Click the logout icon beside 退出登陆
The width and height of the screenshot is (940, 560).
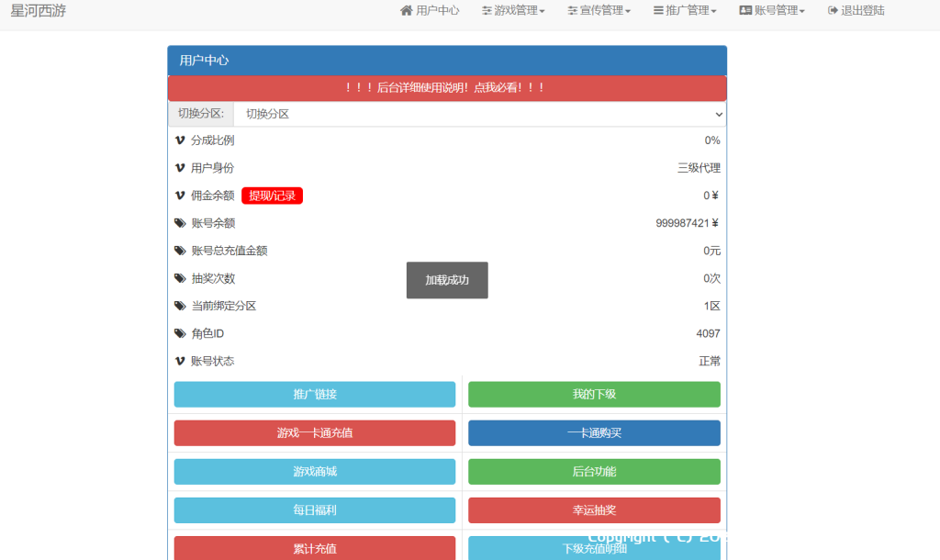point(833,11)
